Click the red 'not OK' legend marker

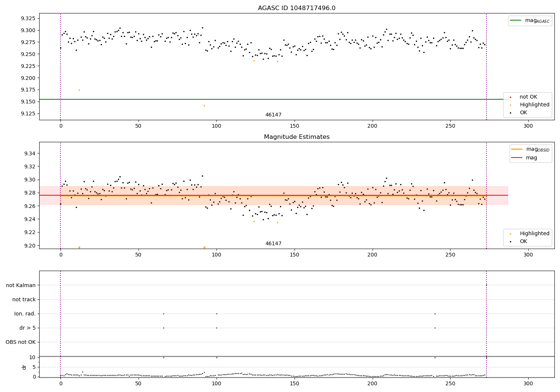point(510,97)
